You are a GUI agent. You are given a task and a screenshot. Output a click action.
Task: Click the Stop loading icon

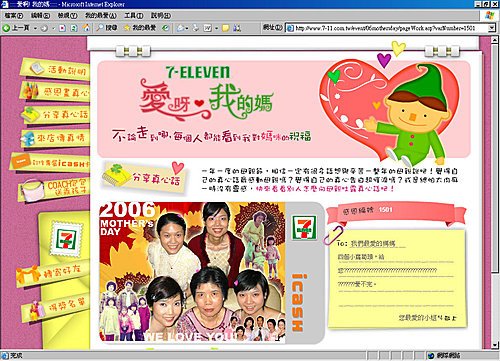[62, 28]
